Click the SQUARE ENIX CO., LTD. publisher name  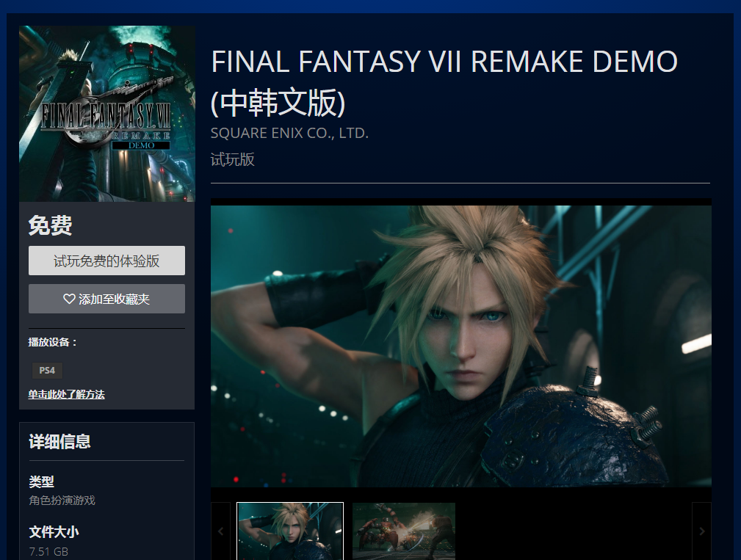[289, 134]
